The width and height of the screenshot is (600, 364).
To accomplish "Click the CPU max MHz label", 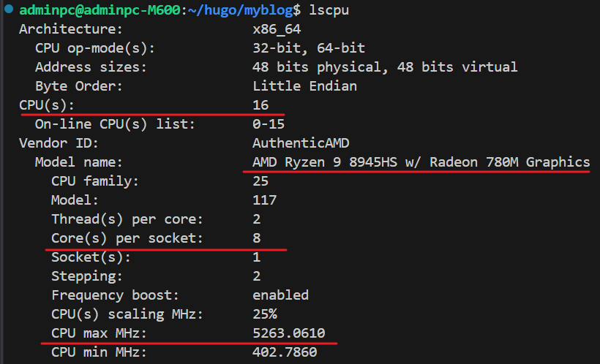I will coord(99,333).
